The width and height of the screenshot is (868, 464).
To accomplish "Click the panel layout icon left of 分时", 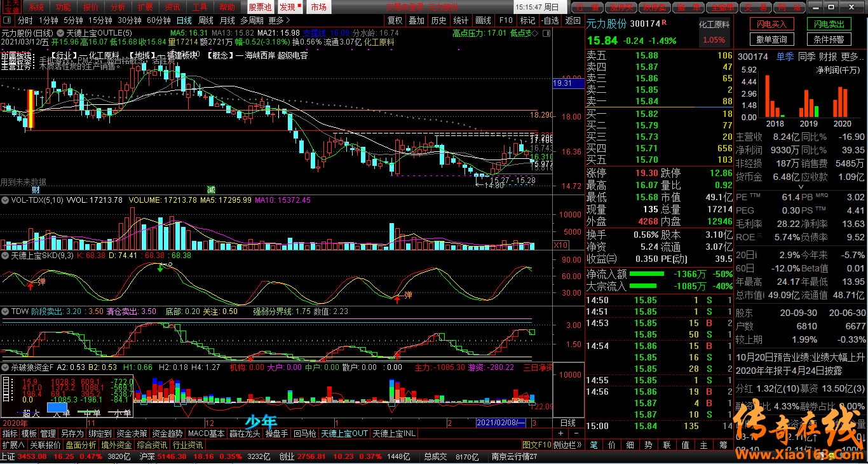I will tap(8, 20).
